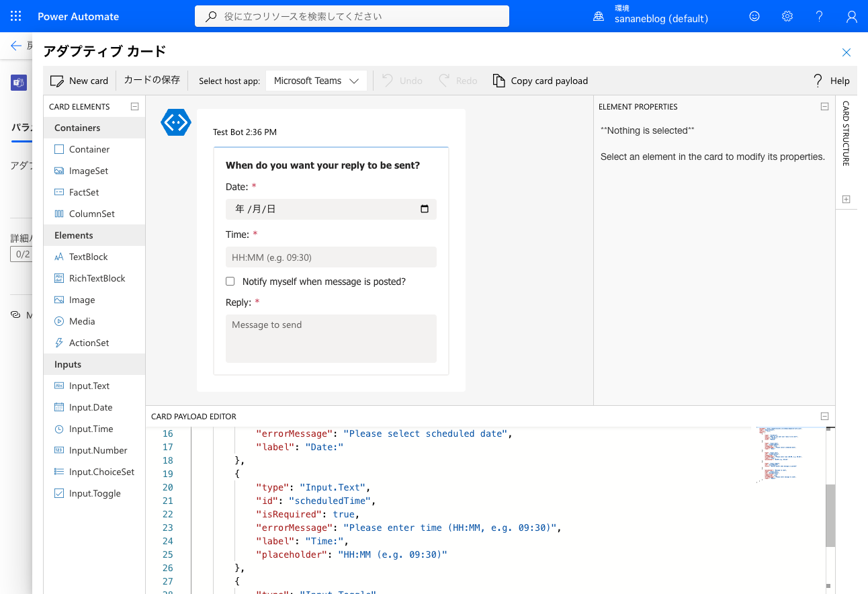Click the HH:MM time input field
The width and height of the screenshot is (868, 594).
[x=331, y=257]
